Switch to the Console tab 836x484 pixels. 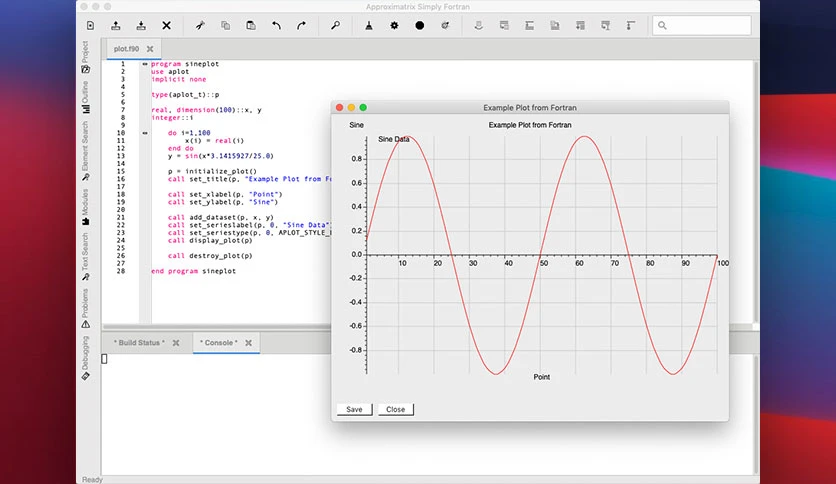click(x=219, y=343)
